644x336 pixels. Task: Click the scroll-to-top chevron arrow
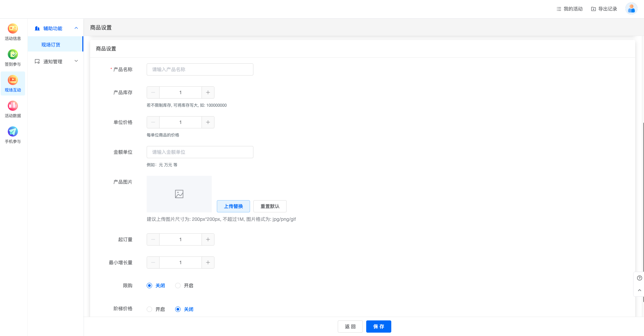tap(639, 290)
